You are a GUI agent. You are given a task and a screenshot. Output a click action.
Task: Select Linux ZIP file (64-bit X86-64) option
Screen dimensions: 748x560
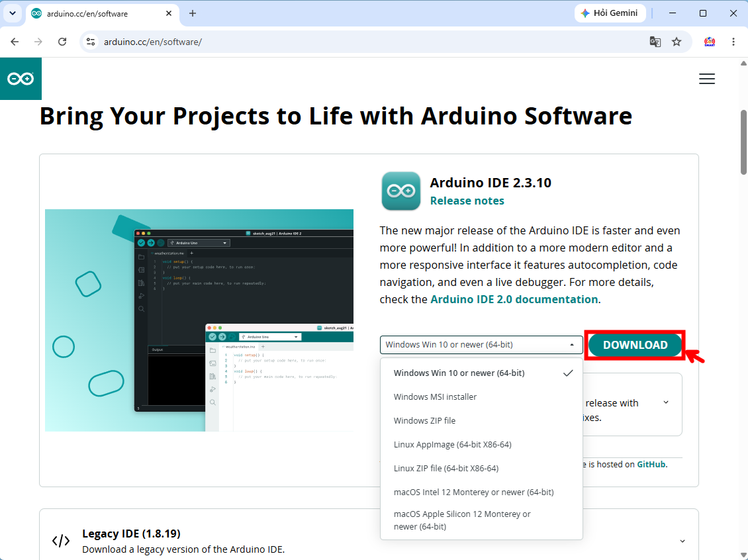point(481,469)
